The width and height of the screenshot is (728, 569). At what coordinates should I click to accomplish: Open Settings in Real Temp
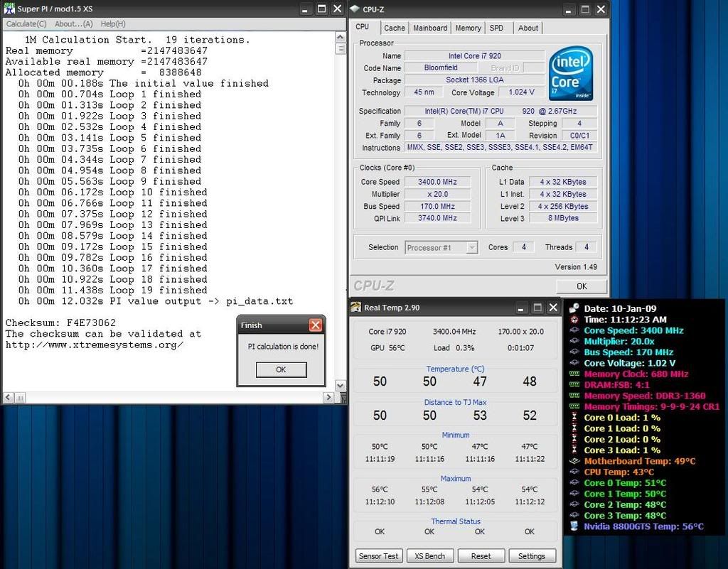532,556
